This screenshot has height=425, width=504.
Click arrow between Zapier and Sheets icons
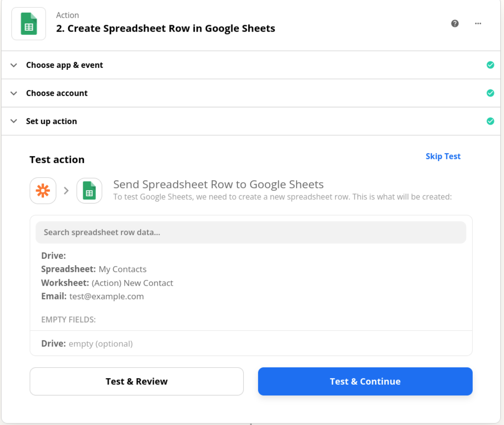coord(66,191)
